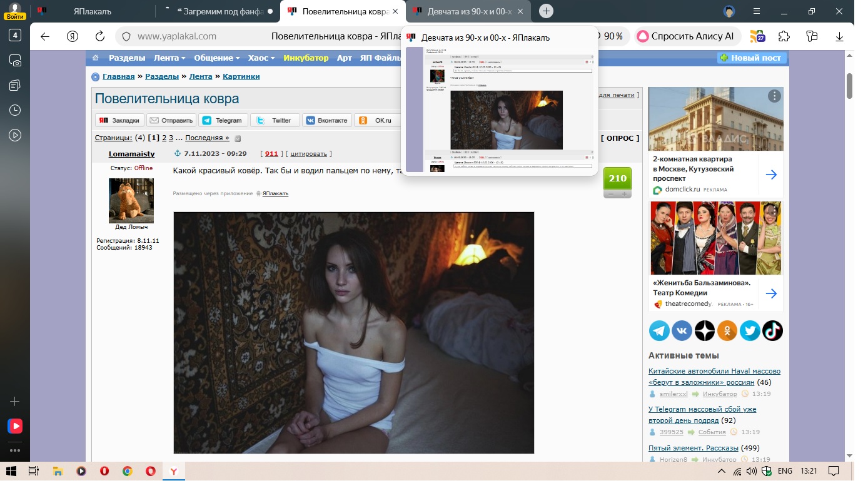Vote the post rating down with minus

point(610,194)
